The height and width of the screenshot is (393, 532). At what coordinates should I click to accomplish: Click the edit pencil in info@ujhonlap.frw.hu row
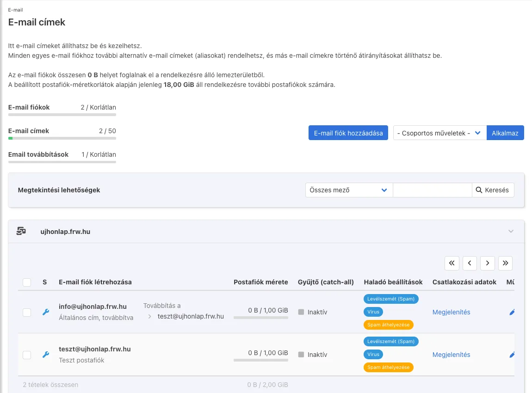click(x=512, y=312)
